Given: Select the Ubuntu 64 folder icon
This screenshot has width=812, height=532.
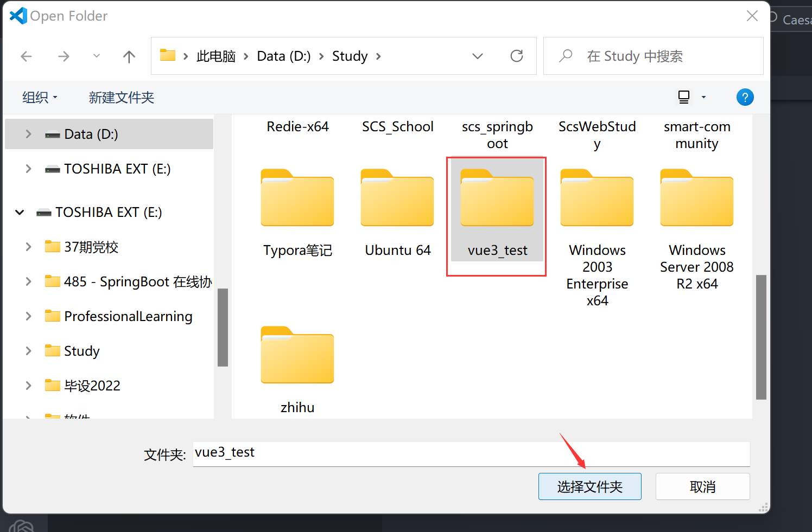Looking at the screenshot, I should [397, 198].
